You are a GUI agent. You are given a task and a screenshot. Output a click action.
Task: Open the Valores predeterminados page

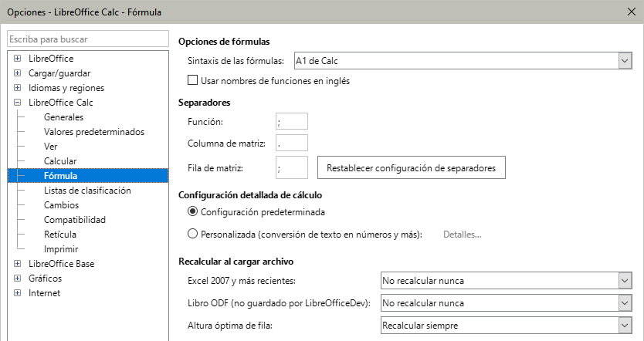(x=94, y=132)
